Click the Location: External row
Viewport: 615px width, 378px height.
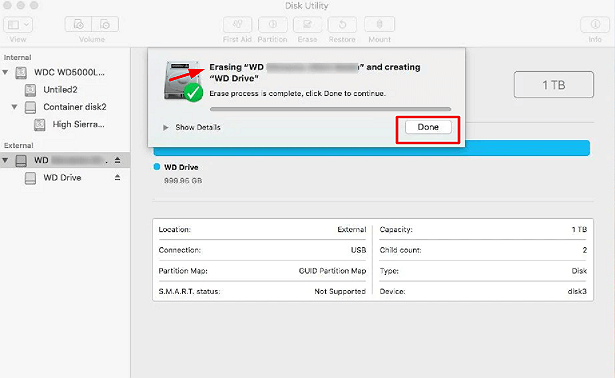(262, 229)
